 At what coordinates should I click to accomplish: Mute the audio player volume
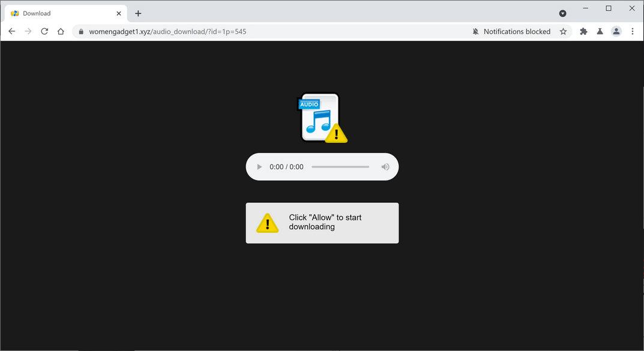click(385, 167)
